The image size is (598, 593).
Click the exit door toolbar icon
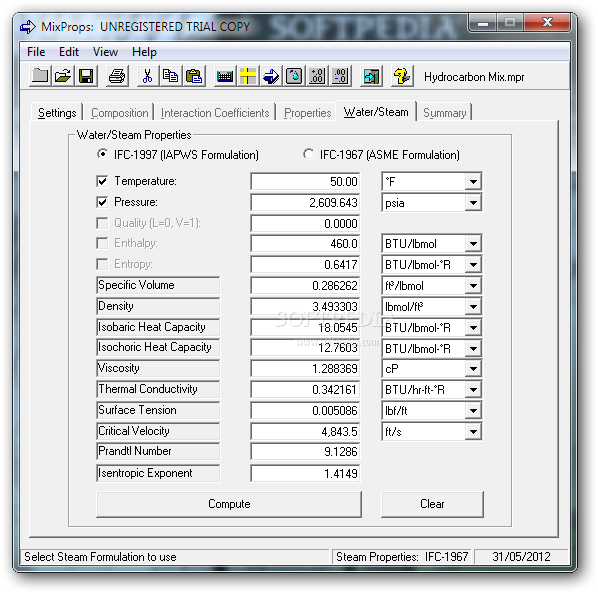[371, 76]
